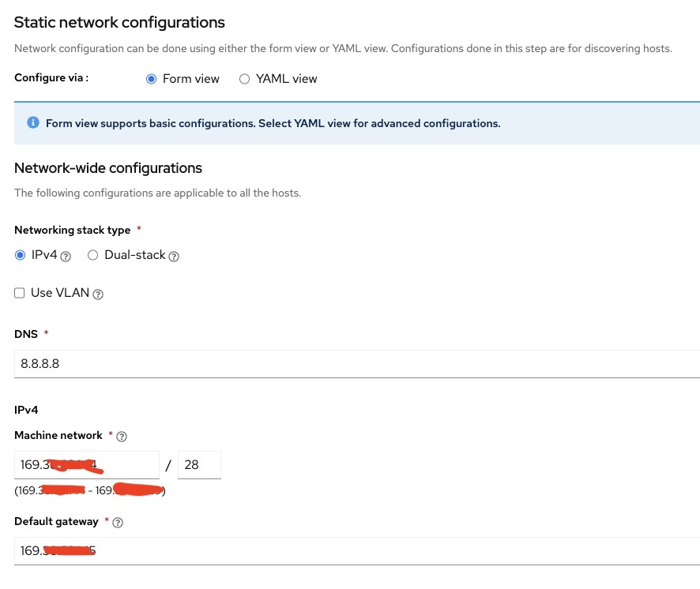
Task: Click the subnet prefix field showing 28
Action: coord(199,465)
